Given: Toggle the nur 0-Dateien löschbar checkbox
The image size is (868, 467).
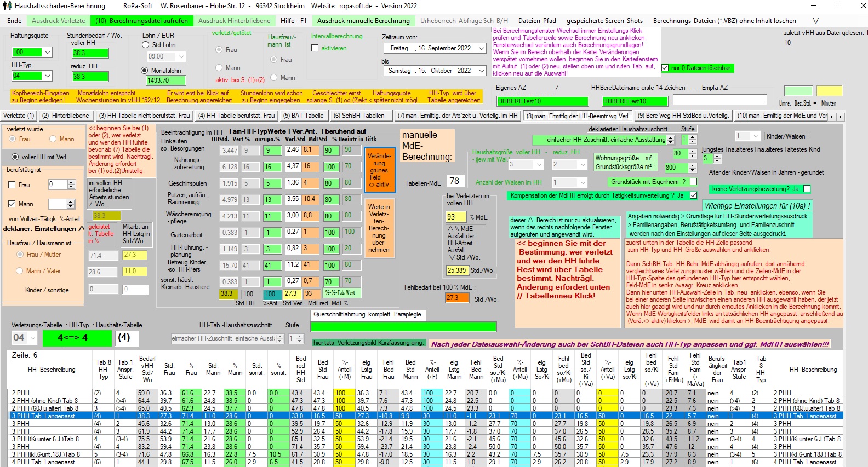Looking at the screenshot, I should [x=665, y=68].
